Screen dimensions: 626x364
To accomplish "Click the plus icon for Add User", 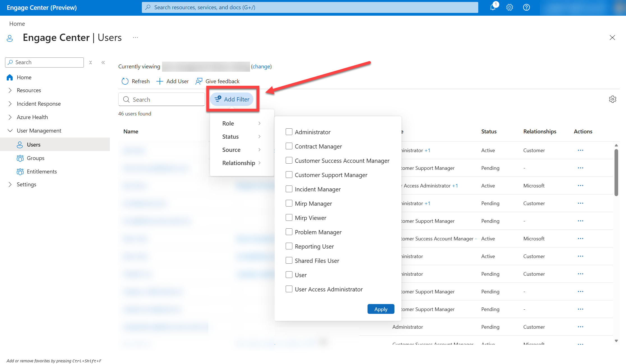I will tap(160, 81).
